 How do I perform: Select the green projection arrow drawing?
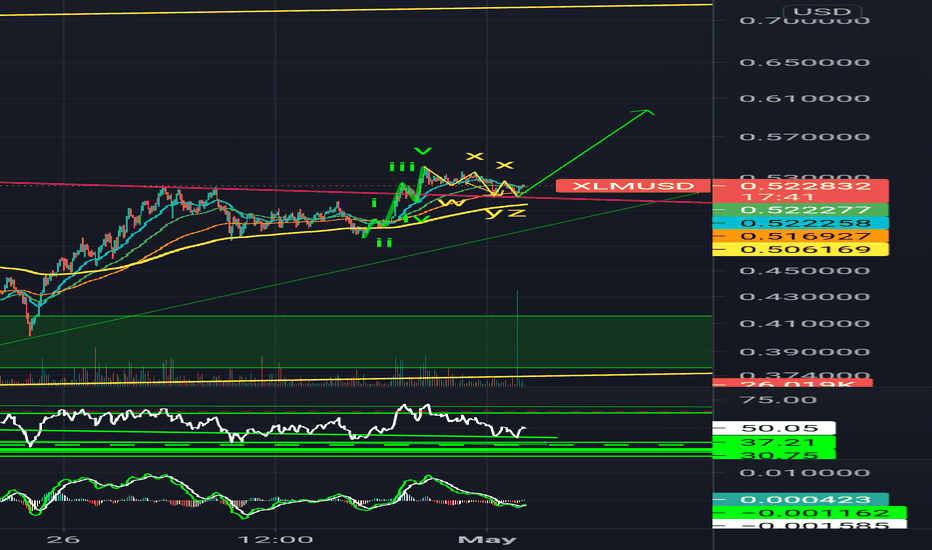pyautogui.click(x=586, y=152)
